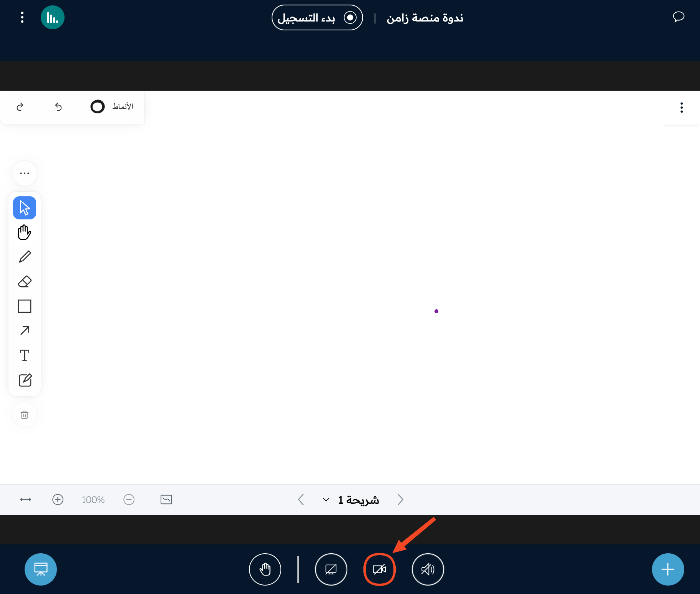Toggle the audio speaker button
Image resolution: width=700 pixels, height=594 pixels.
428,569
